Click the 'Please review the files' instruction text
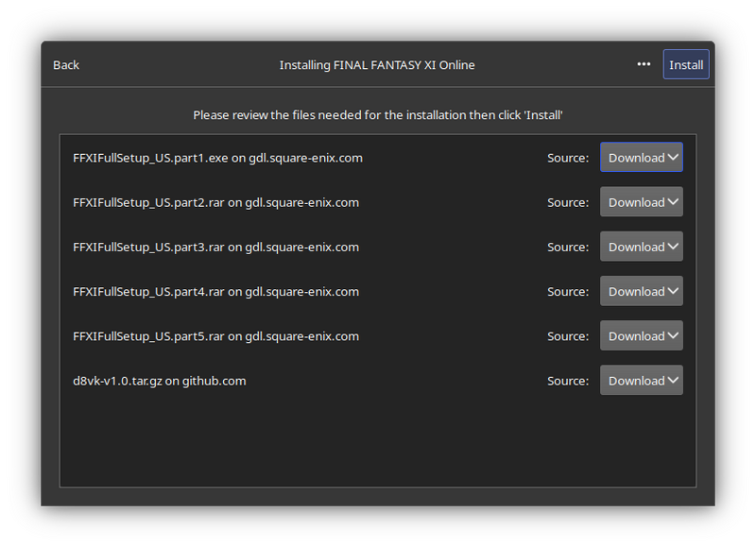This screenshot has width=756, height=547. pos(378,115)
